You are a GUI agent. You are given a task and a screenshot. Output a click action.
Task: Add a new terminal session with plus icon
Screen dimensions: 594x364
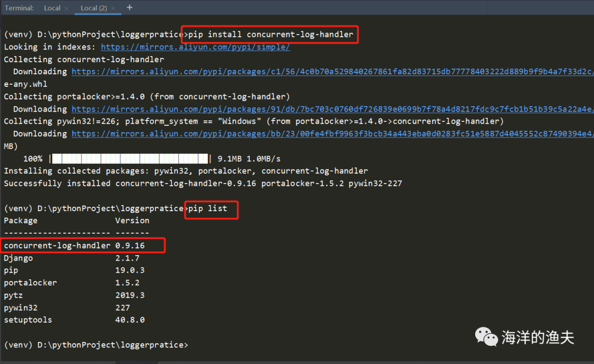pos(130,8)
